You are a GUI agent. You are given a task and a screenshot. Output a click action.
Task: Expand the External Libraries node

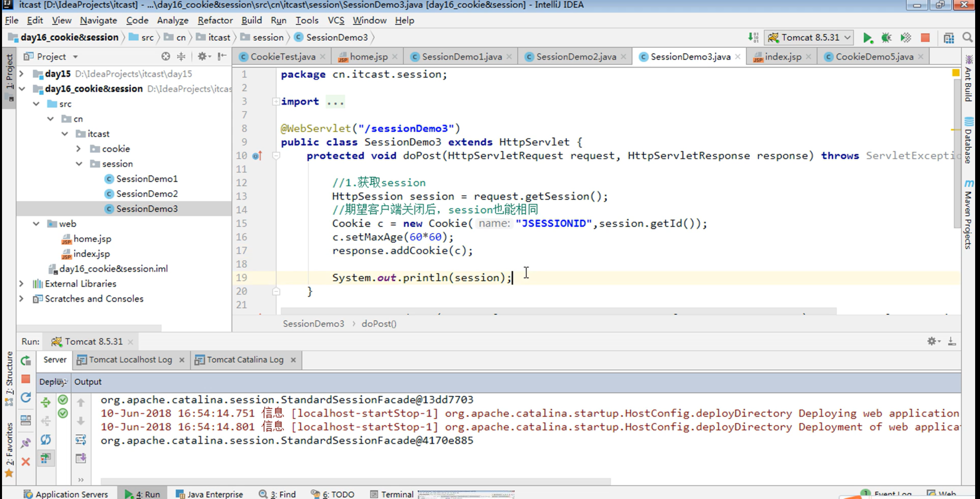pyautogui.click(x=22, y=284)
